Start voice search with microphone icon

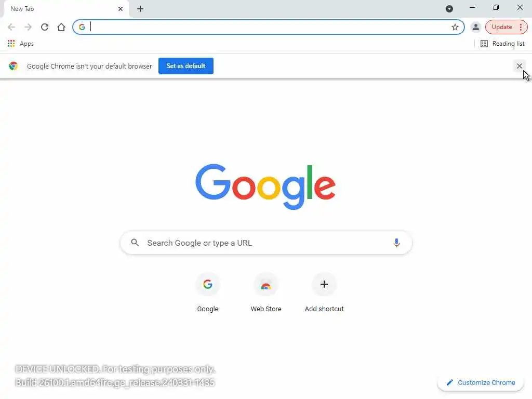(x=396, y=243)
